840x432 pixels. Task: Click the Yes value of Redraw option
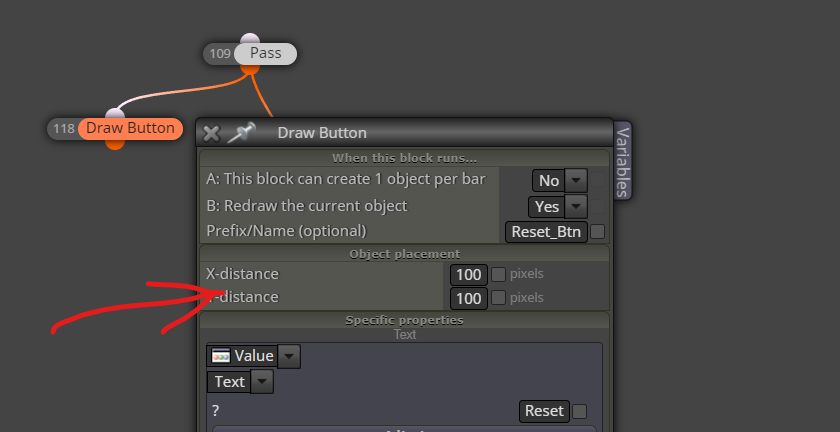(x=547, y=206)
